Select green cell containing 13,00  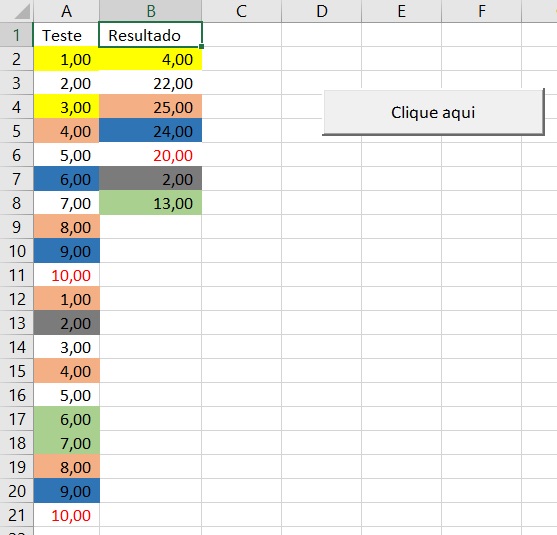coord(151,203)
